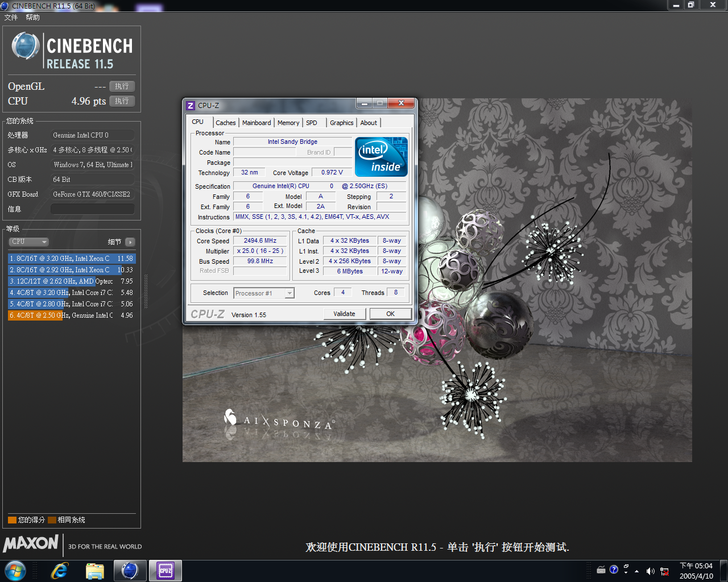Click Multiplier value x 25.0
728x582 pixels.
click(260, 251)
